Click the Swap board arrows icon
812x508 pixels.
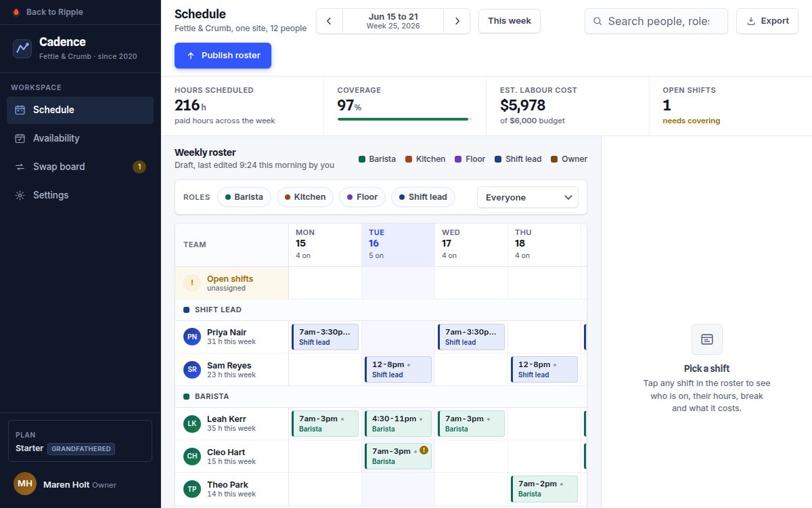click(20, 167)
